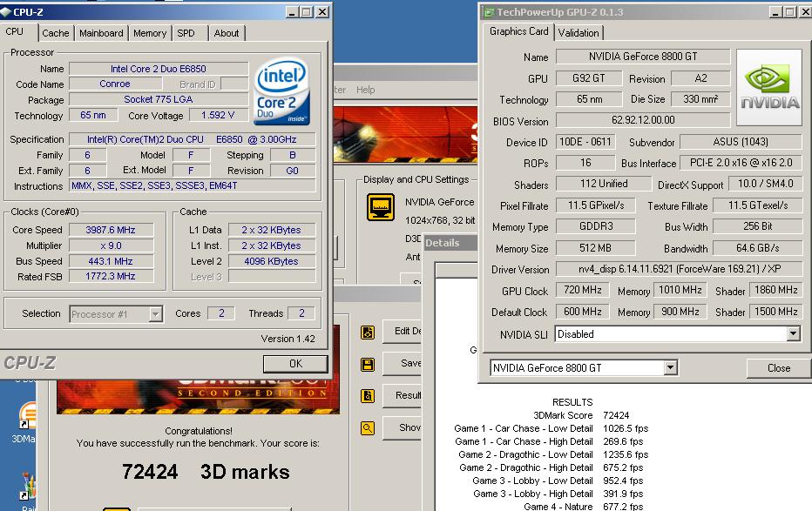The height and width of the screenshot is (511, 812).
Task: Click the Level 2 cache value 4096 KBytes
Action: (x=271, y=261)
